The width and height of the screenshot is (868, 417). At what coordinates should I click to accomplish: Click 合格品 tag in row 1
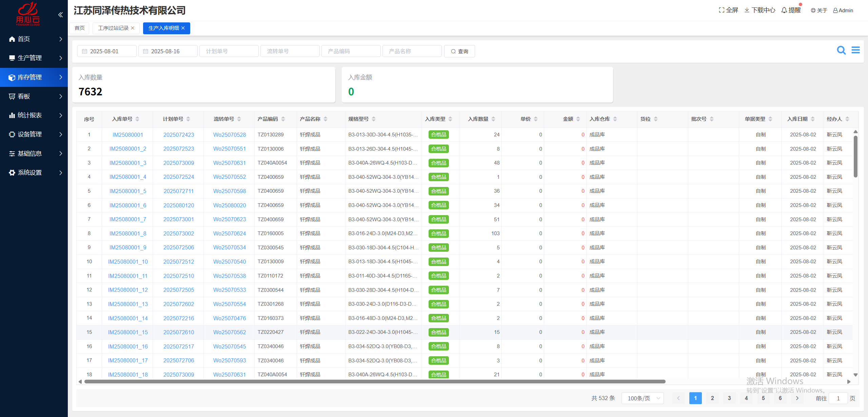[438, 135]
